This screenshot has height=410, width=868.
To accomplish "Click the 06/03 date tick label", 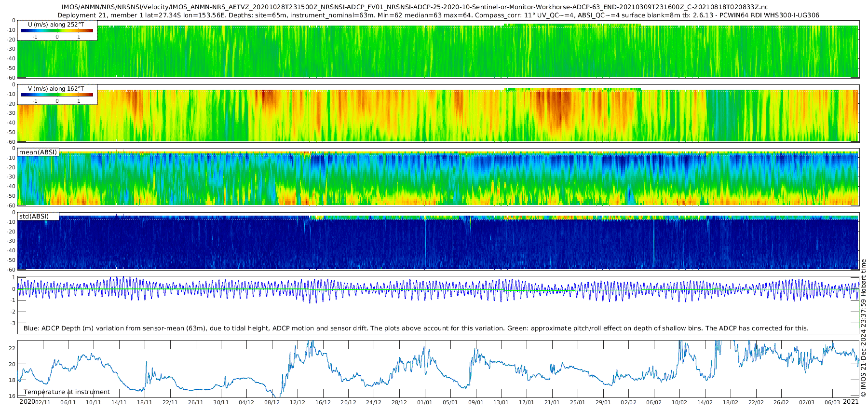I will pos(832,403).
